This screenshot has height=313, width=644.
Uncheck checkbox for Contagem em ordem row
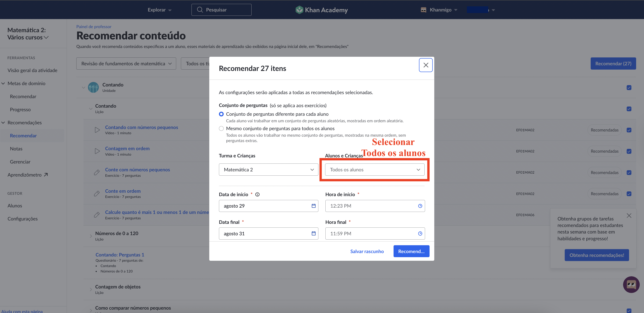629,151
